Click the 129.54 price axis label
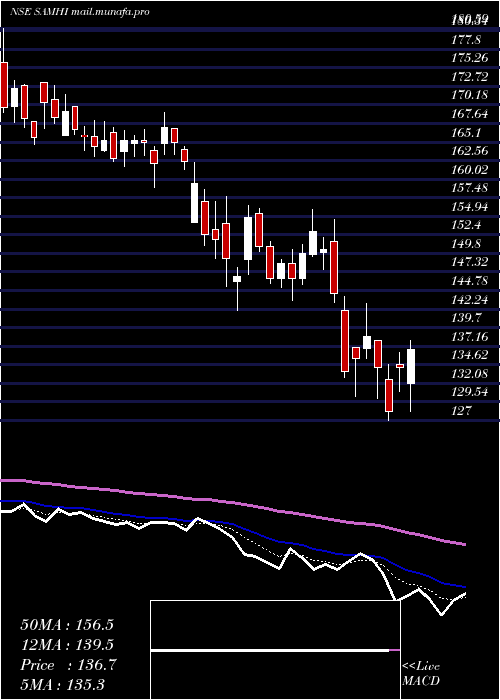500x700 pixels. 470,392
